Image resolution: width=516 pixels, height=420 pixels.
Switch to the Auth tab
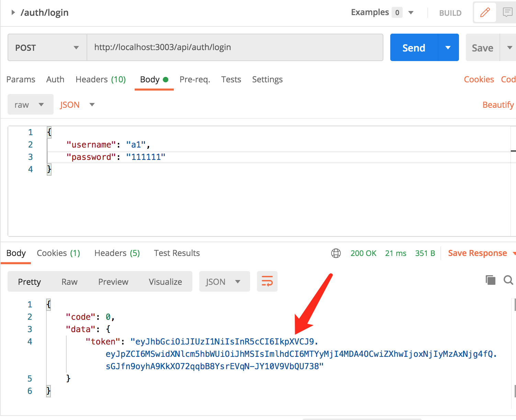[x=55, y=80]
